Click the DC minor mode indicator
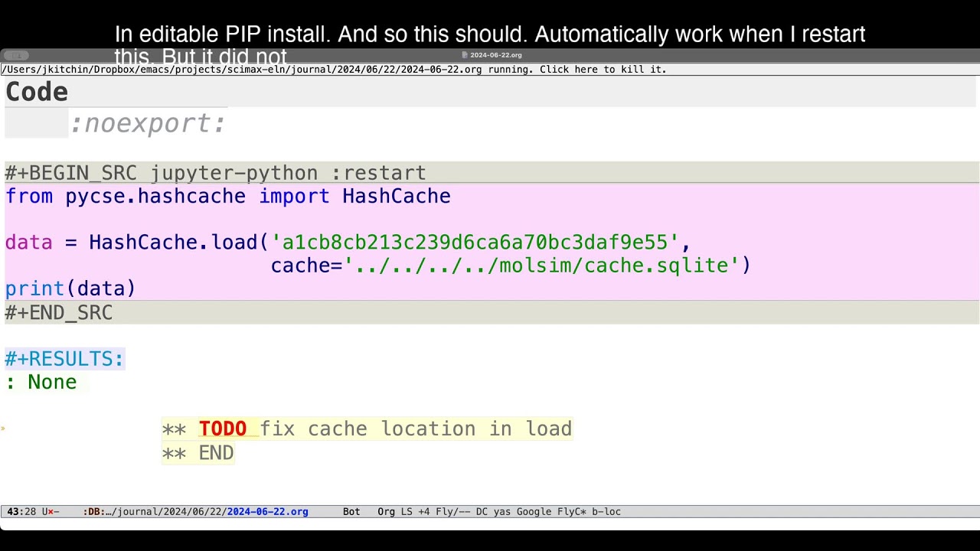Image resolution: width=980 pixels, height=551 pixels. point(482,512)
